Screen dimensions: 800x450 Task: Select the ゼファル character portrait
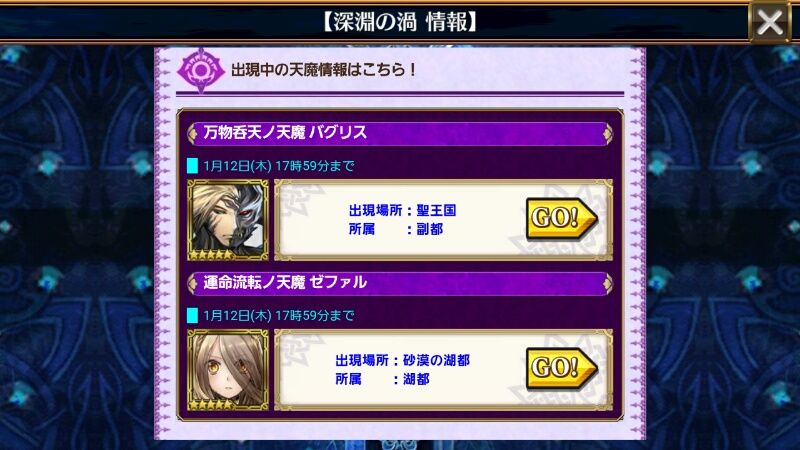click(x=228, y=370)
